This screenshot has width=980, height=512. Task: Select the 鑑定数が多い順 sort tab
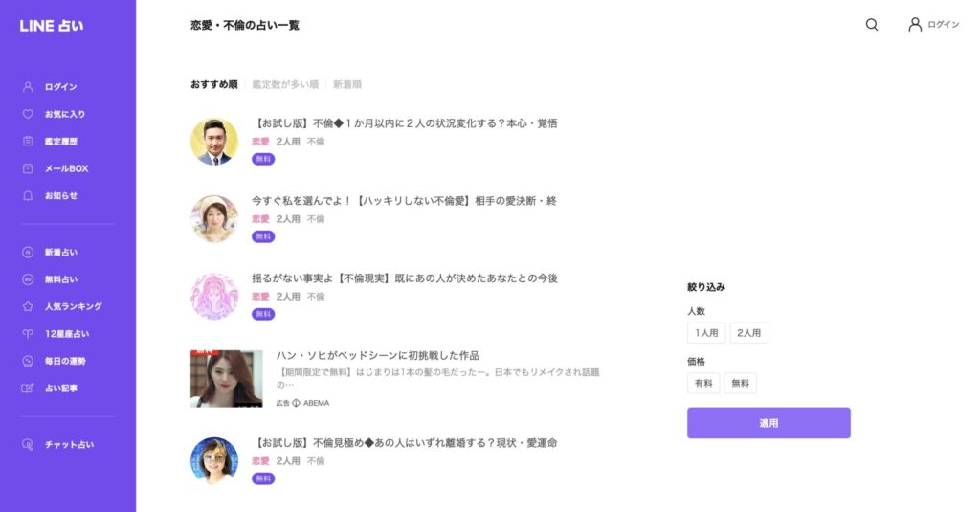[x=285, y=84]
